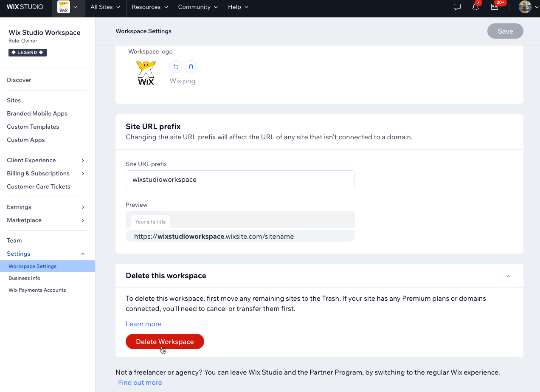Open Business Info settings
Screen dimensions: 540x392
pyautogui.click(x=25, y=278)
